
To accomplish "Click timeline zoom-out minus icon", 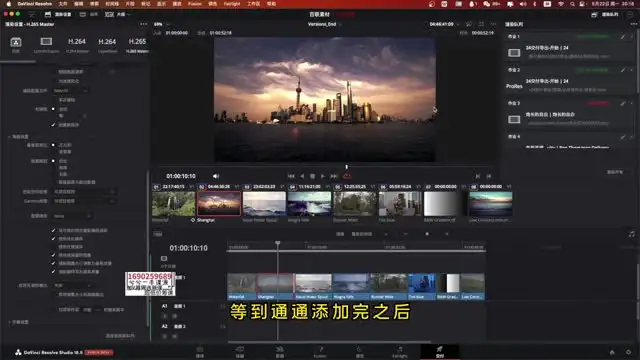I will coord(405,234).
